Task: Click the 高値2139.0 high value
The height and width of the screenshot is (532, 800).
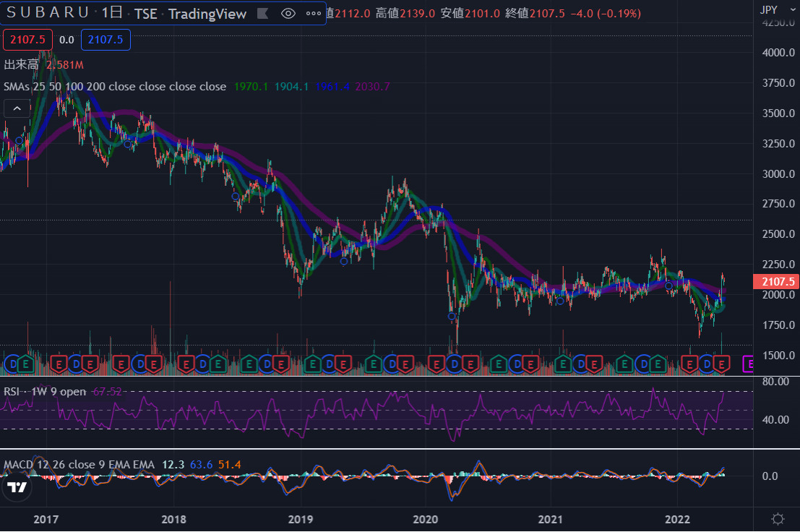Action: [405, 13]
